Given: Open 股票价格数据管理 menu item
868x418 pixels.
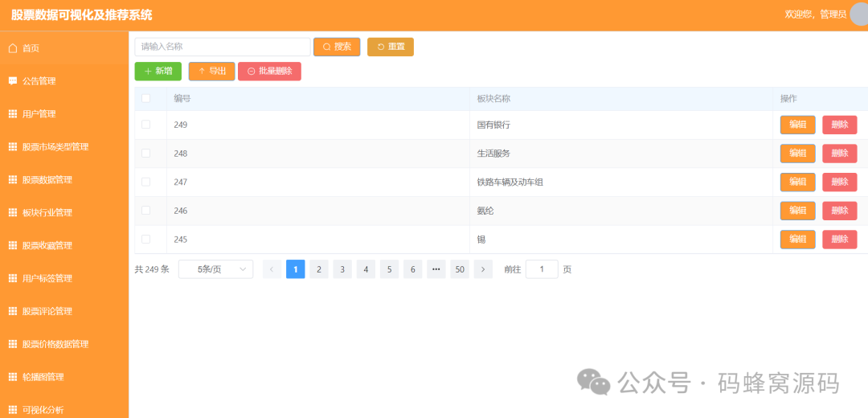Looking at the screenshot, I should (64, 344).
